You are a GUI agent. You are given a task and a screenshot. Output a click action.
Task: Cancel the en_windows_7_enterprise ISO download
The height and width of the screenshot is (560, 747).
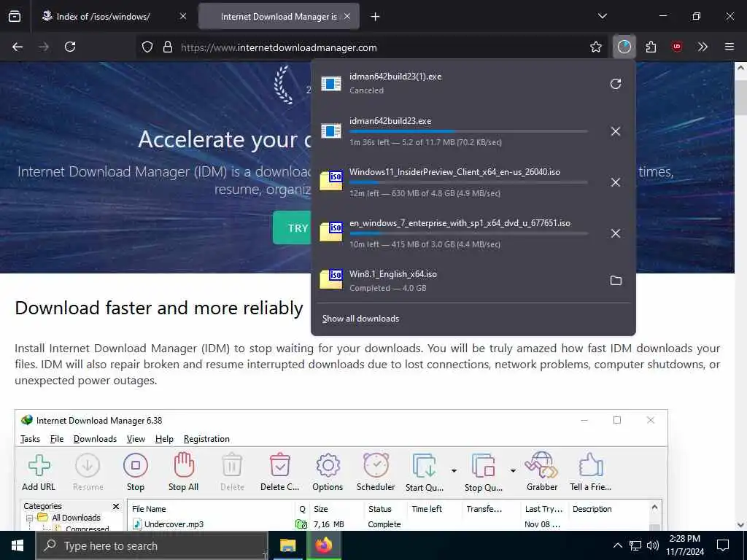pos(616,233)
